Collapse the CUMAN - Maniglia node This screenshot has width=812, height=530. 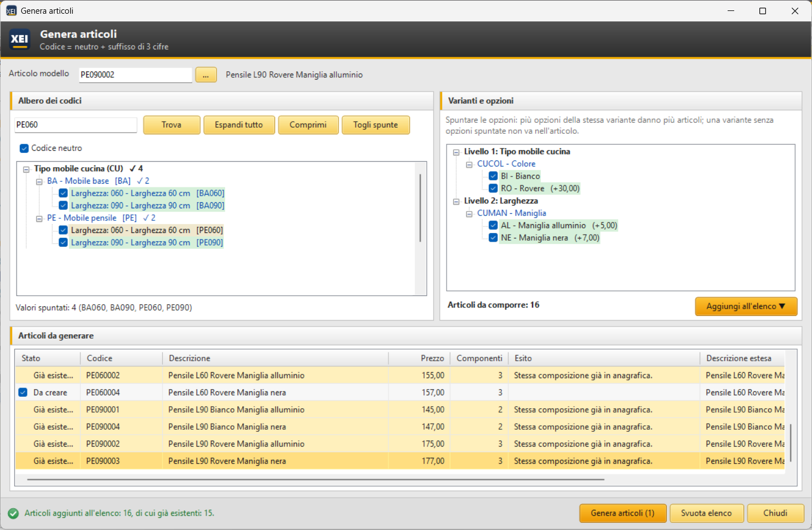tap(470, 214)
